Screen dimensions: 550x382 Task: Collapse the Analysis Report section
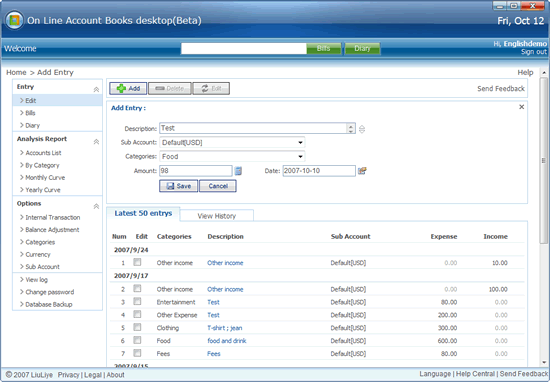96,142
